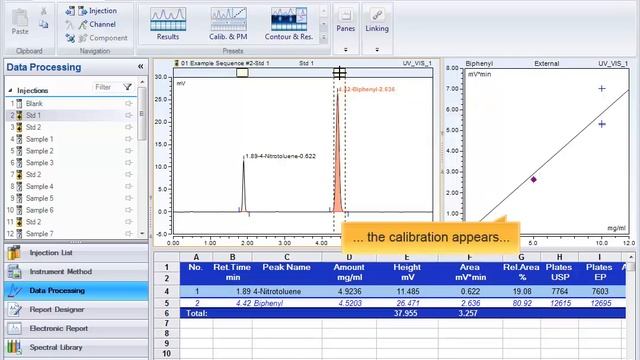The height and width of the screenshot is (360, 640).
Task: Toggle pin icon on Sample 3 row
Action: click(129, 163)
